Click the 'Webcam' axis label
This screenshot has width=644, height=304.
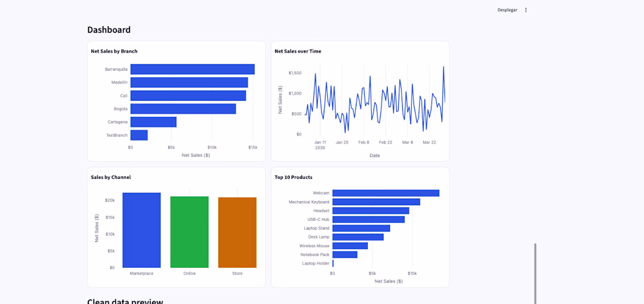321,193
